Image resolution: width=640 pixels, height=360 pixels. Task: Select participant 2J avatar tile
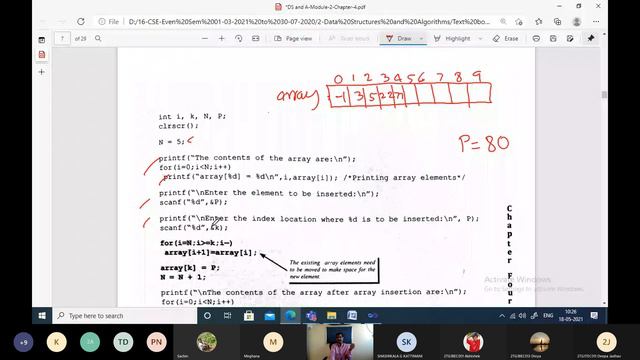tap(606, 342)
